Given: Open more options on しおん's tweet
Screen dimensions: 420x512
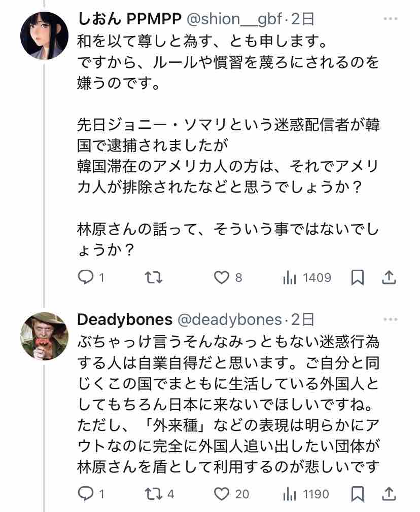Looking at the screenshot, I should coord(390,19).
